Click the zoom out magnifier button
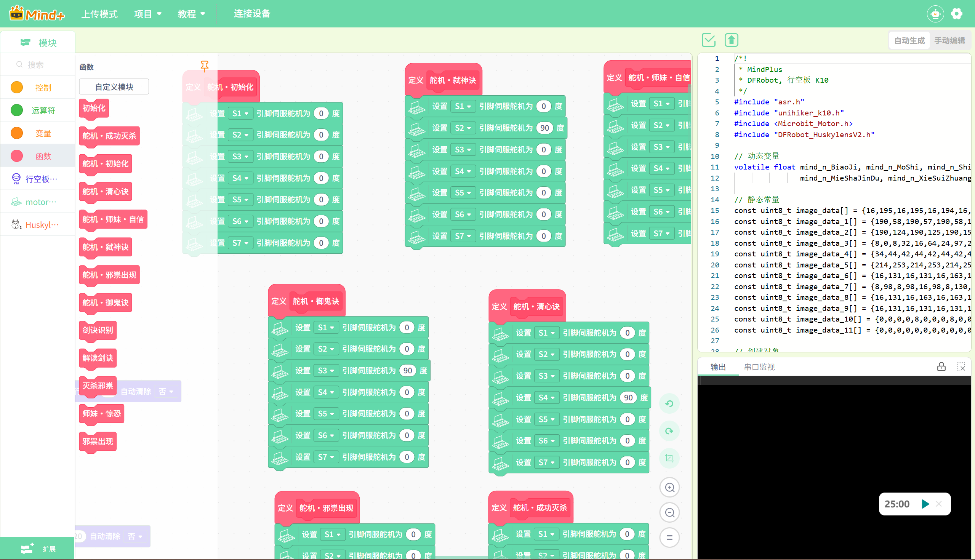Image resolution: width=975 pixels, height=560 pixels. pos(669,513)
